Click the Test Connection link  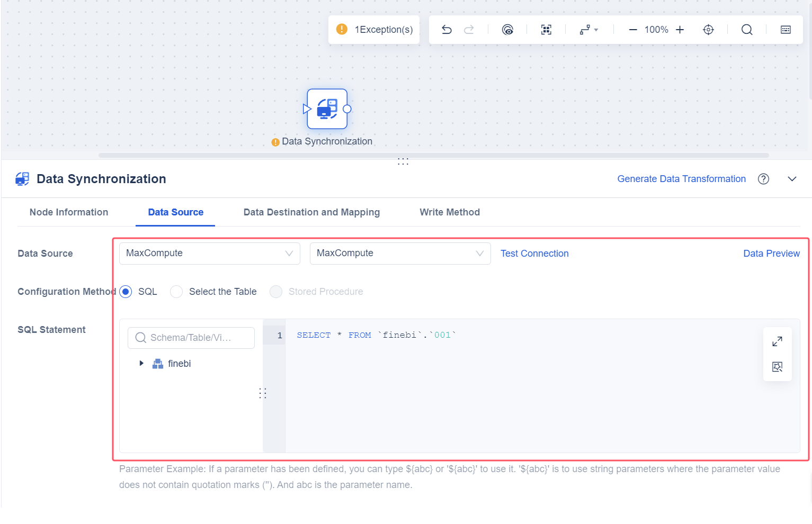coord(534,254)
